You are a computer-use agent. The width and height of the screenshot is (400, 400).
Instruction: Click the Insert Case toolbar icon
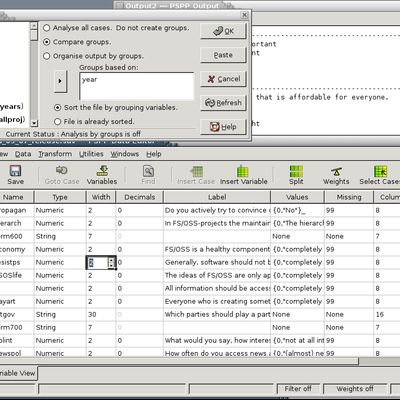click(x=196, y=175)
